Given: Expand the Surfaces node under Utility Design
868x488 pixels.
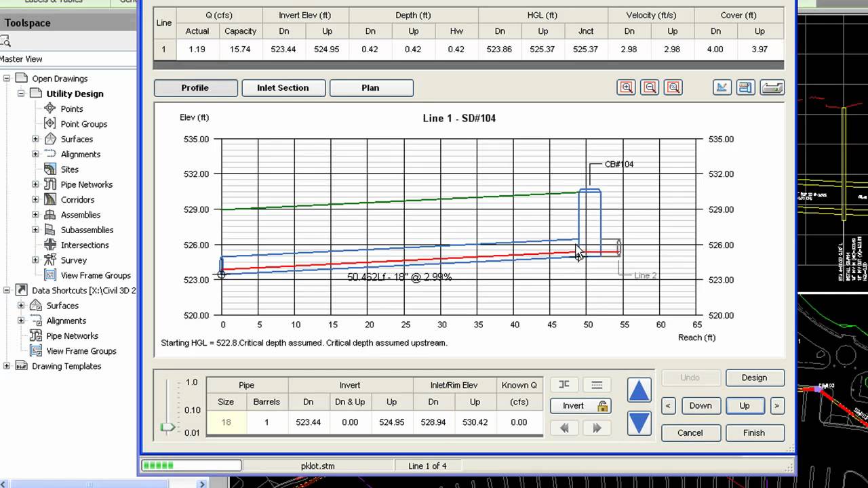Looking at the screenshot, I should pyautogui.click(x=35, y=139).
